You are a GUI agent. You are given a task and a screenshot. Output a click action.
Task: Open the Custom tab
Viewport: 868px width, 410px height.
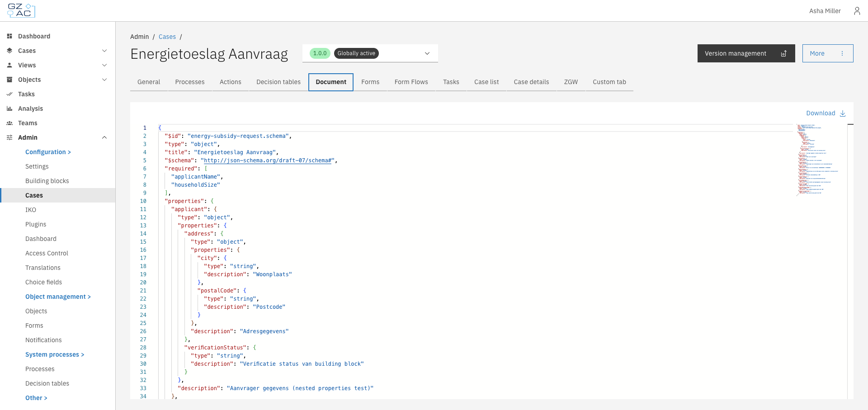609,82
